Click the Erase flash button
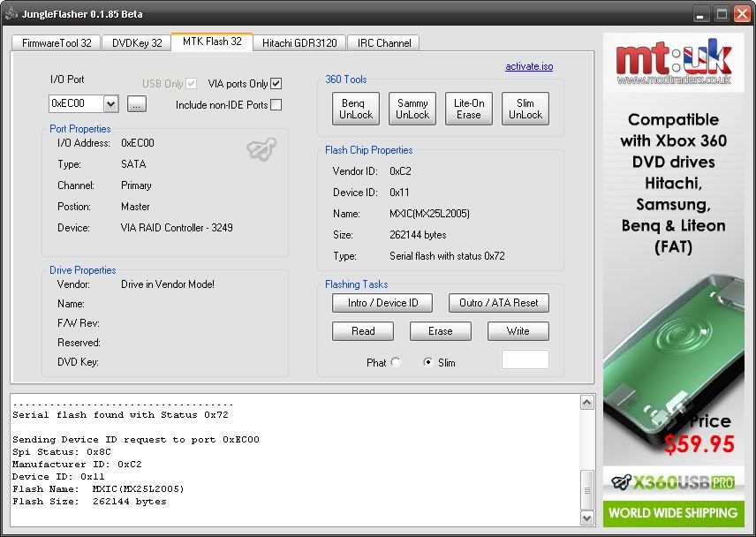The width and height of the screenshot is (756, 537). [x=440, y=331]
